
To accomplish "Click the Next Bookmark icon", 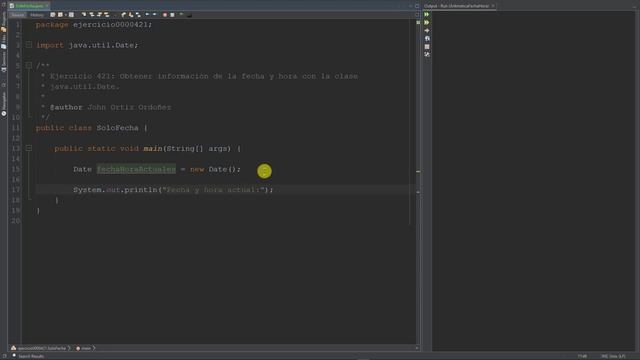I will 131,15.
